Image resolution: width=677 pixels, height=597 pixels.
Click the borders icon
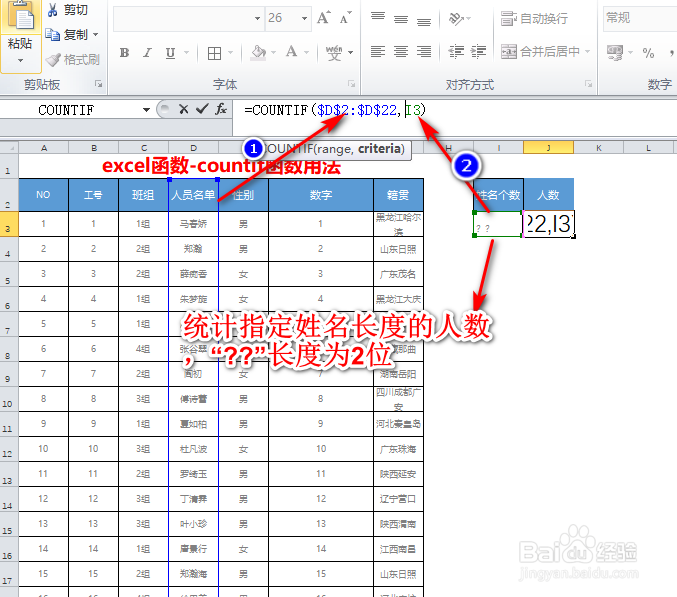[214, 53]
